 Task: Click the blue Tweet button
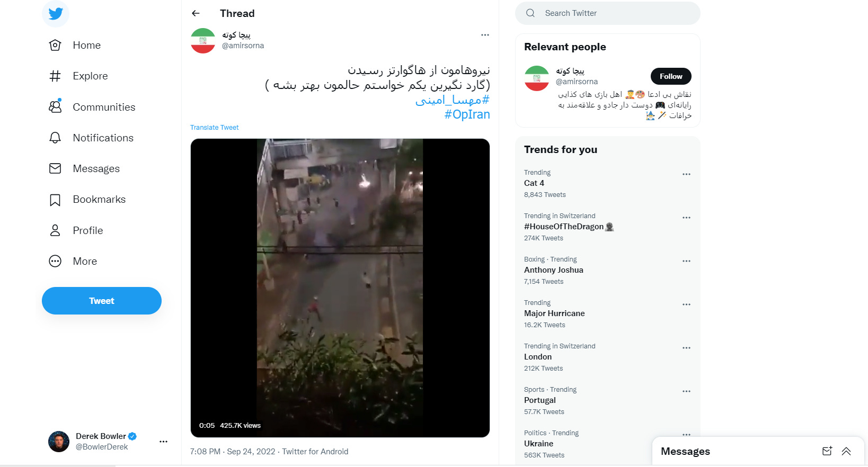pyautogui.click(x=102, y=301)
